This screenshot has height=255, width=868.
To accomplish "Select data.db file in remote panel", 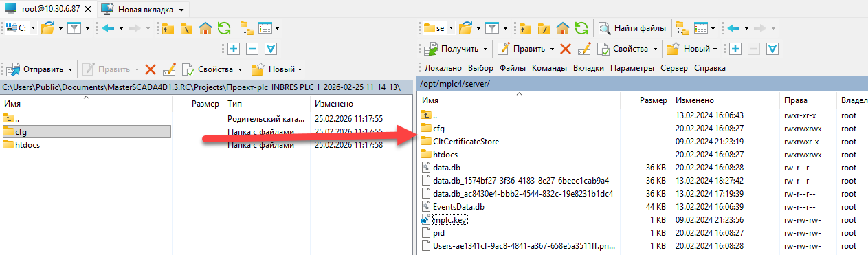I will click(442, 167).
